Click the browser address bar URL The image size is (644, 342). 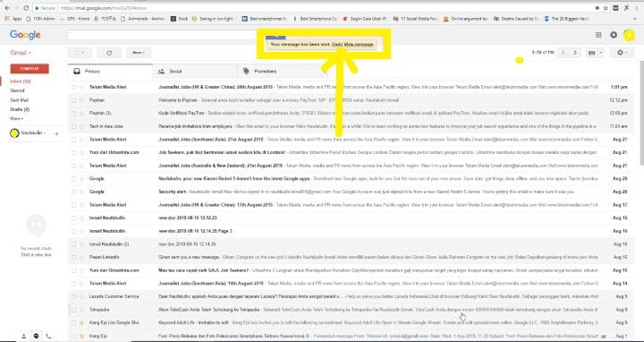(103, 8)
